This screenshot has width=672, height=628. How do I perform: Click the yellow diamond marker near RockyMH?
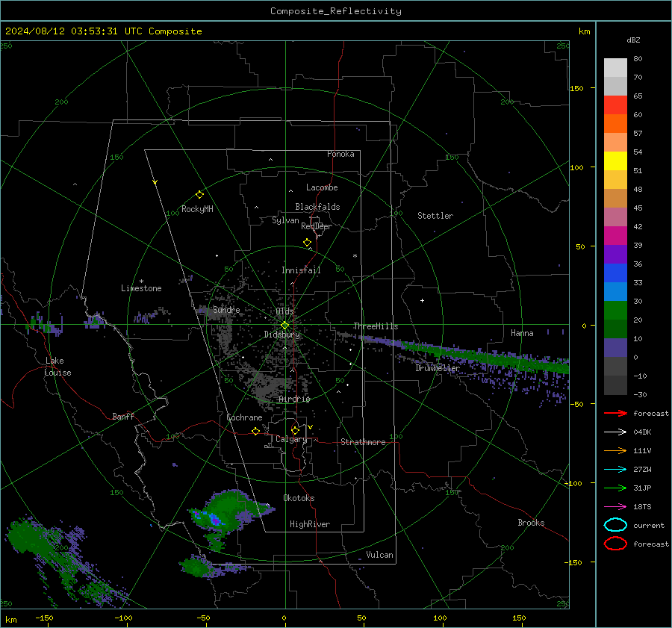[x=199, y=195]
